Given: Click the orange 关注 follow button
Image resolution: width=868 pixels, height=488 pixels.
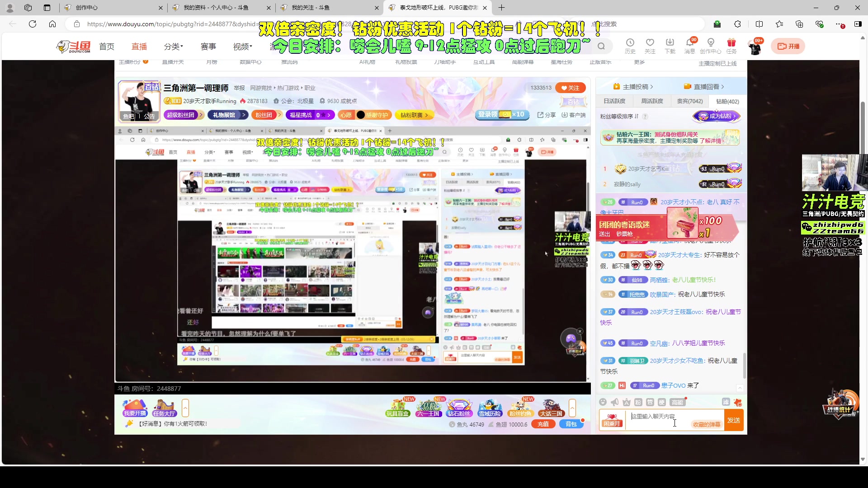Looking at the screenshot, I should [x=571, y=88].
